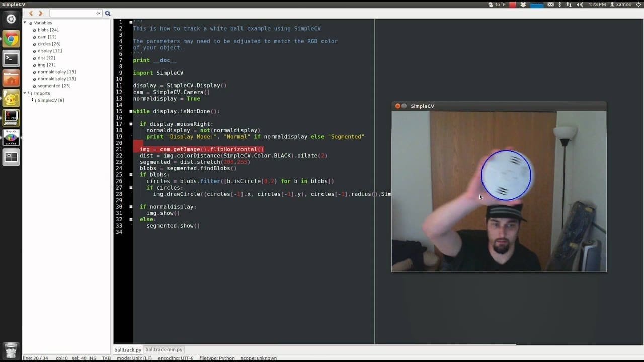This screenshot has width=644, height=362.
Task: Click the magnifier search icon in sidebar
Action: click(x=108, y=13)
